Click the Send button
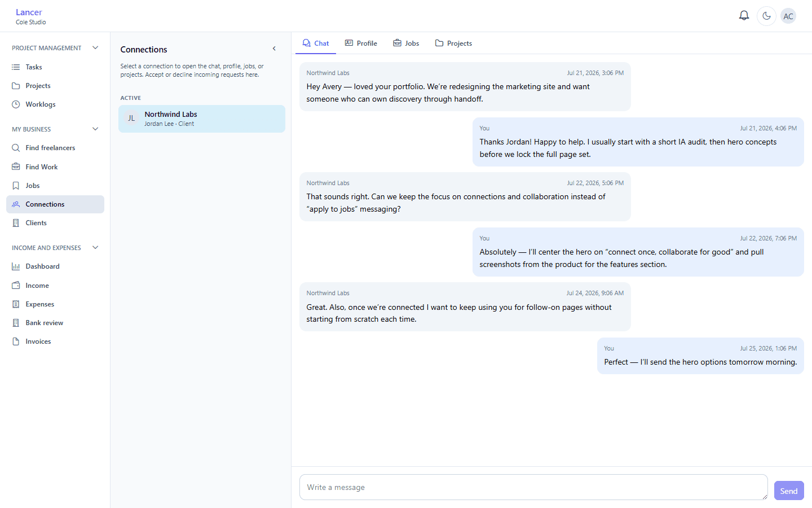The width and height of the screenshot is (812, 508). (x=789, y=491)
